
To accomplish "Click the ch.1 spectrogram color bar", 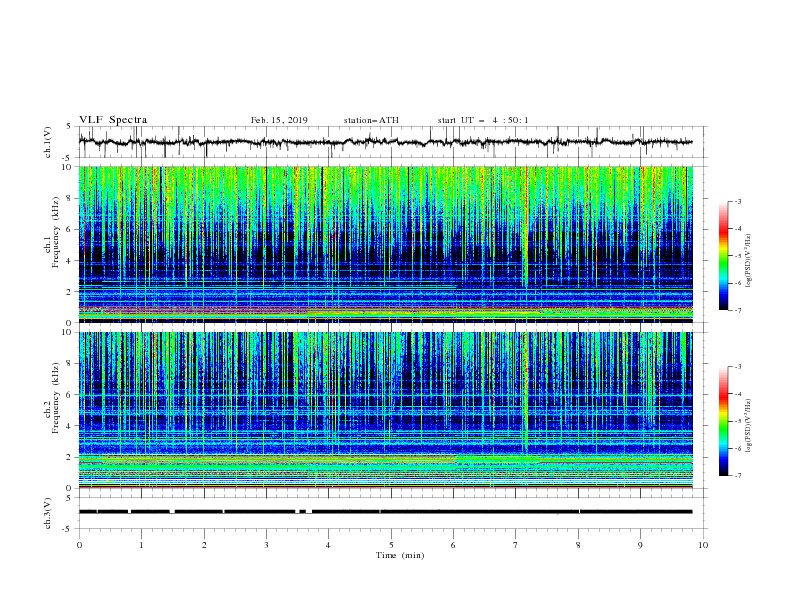I will (x=724, y=256).
